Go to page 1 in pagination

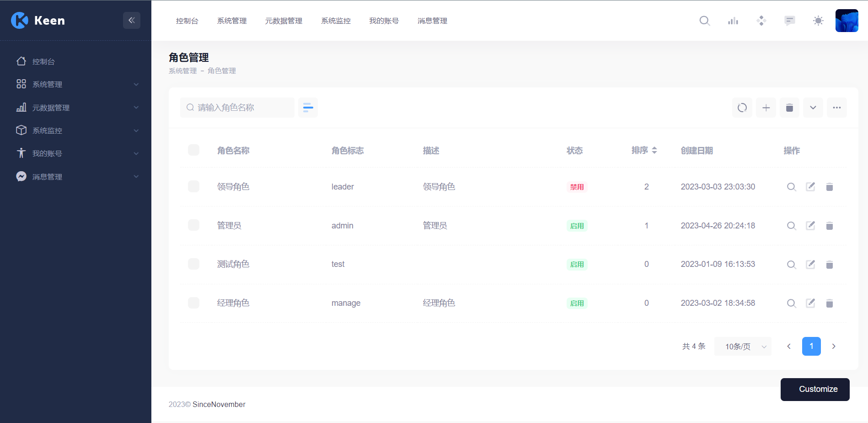coord(811,347)
